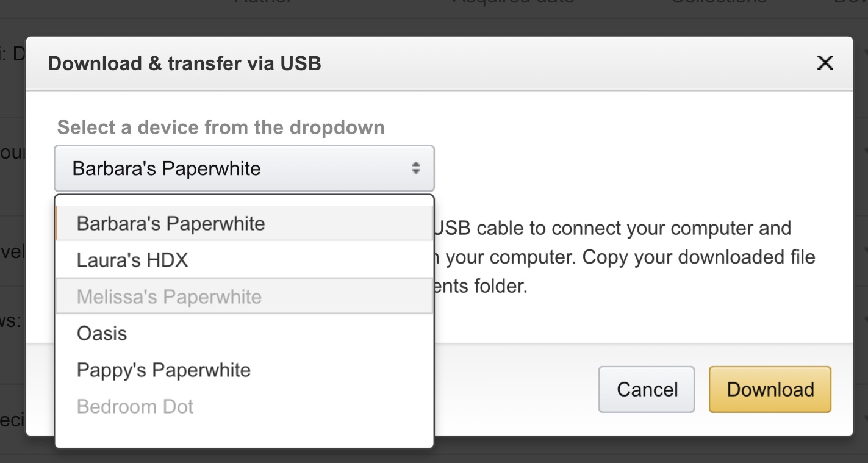Click the "Download & transfer via USB" title
Screen dimensions: 868x463
click(x=184, y=63)
